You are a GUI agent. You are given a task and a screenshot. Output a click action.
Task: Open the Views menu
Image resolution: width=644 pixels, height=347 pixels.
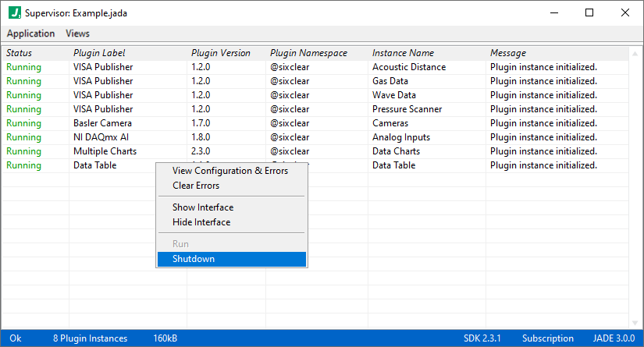coord(77,34)
